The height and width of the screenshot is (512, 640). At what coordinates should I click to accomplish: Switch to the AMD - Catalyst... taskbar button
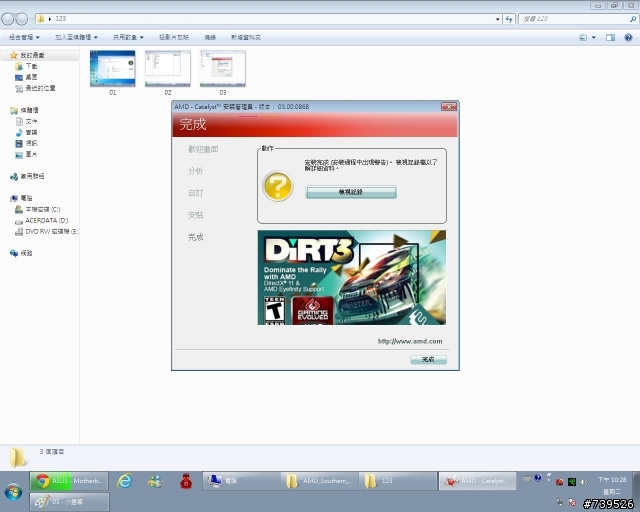pos(478,481)
